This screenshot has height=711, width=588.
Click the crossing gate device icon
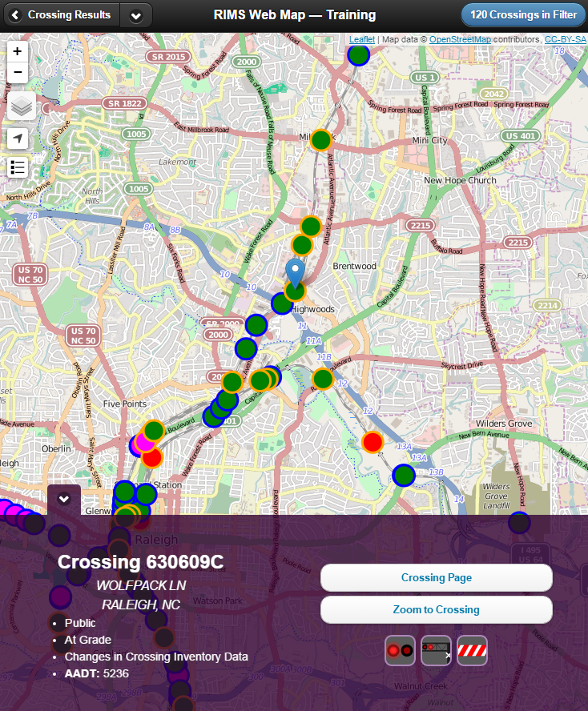(436, 650)
